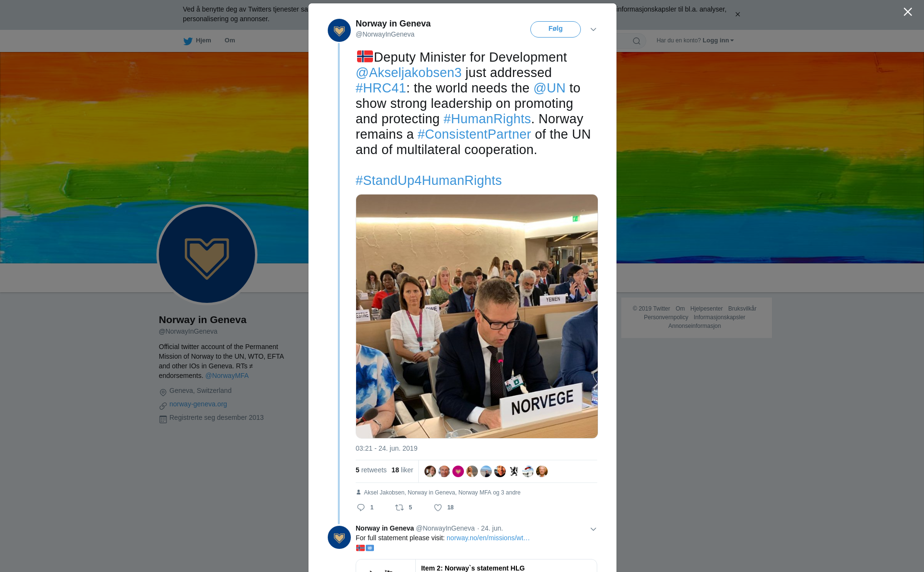
Task: Open Norway in Geneva avatar in tweet header
Action: (339, 30)
